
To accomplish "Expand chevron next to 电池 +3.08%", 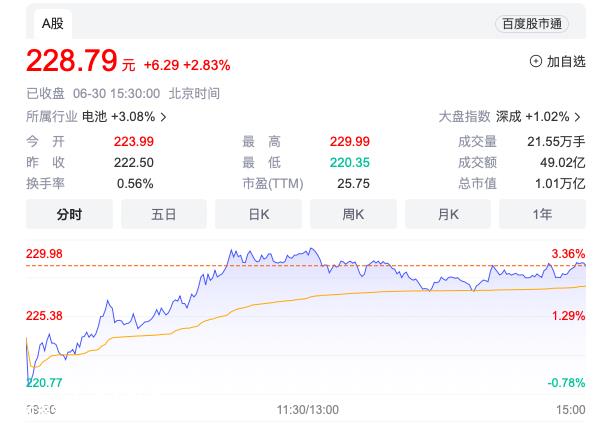I will (x=164, y=117).
